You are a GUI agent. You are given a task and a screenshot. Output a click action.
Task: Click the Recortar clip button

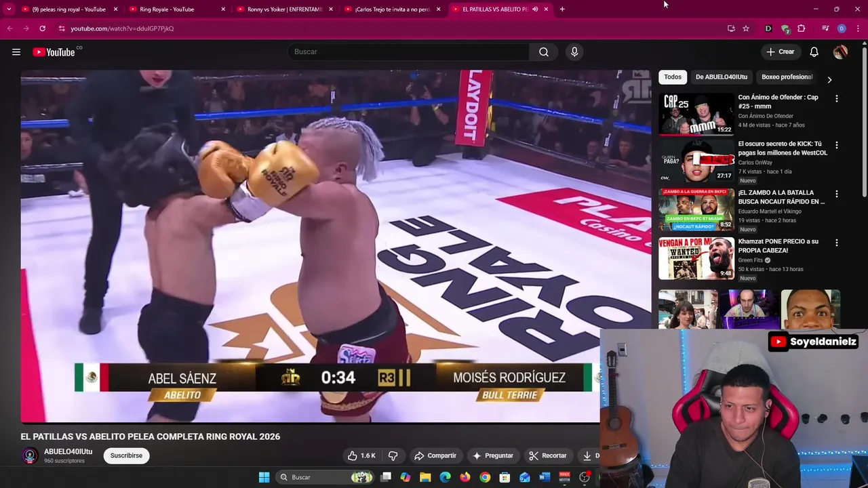(548, 455)
